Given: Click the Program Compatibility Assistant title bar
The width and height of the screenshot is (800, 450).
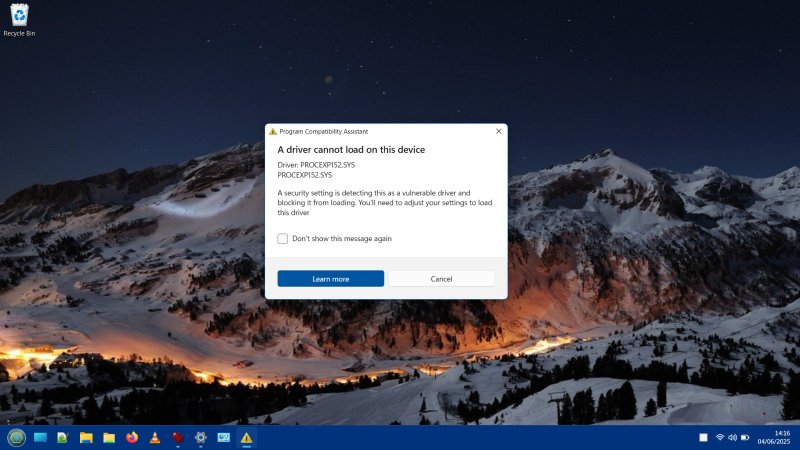Looking at the screenshot, I should coord(380,131).
